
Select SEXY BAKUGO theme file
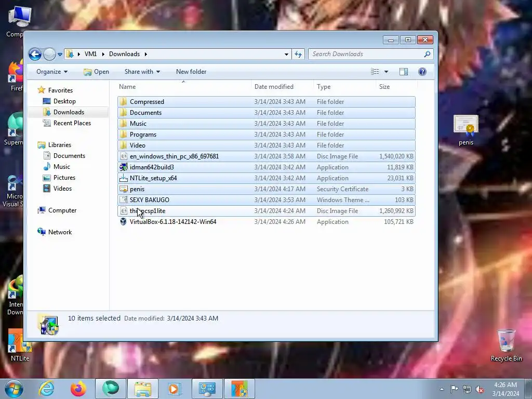point(267,200)
